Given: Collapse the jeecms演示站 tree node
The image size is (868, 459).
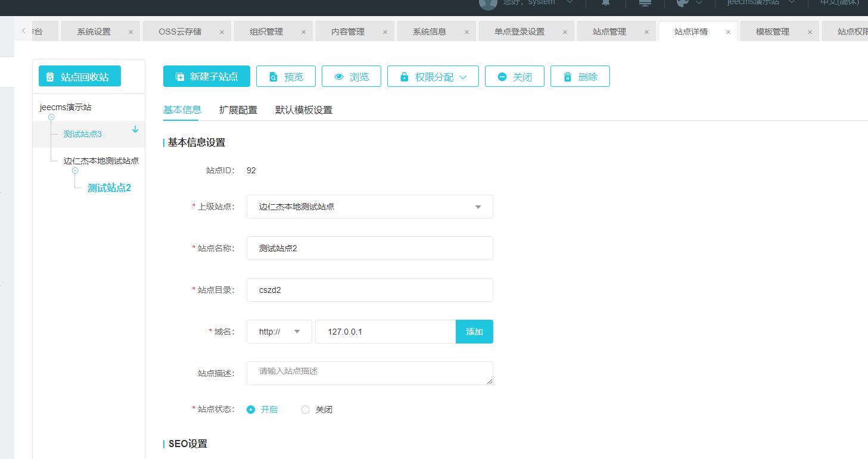Looking at the screenshot, I should click(51, 117).
